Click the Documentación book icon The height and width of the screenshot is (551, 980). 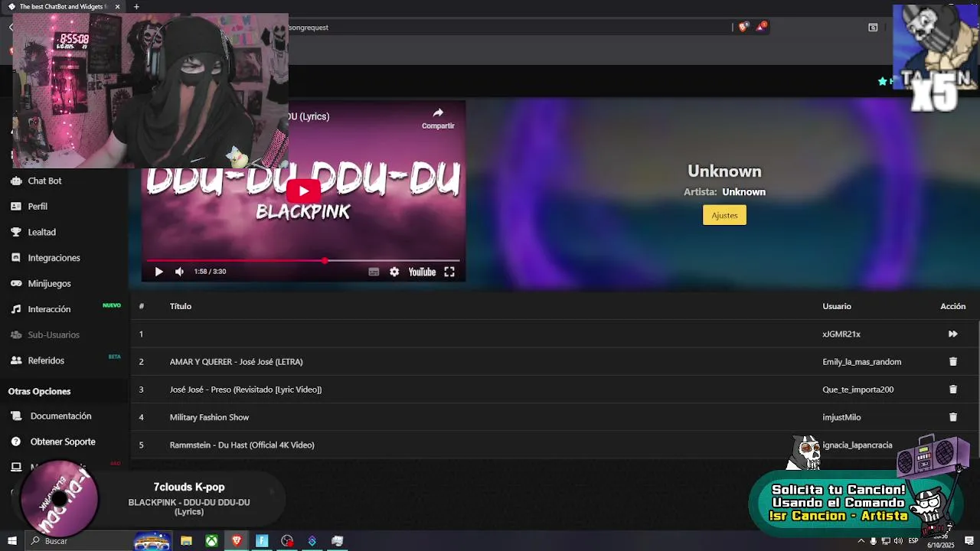pos(15,416)
